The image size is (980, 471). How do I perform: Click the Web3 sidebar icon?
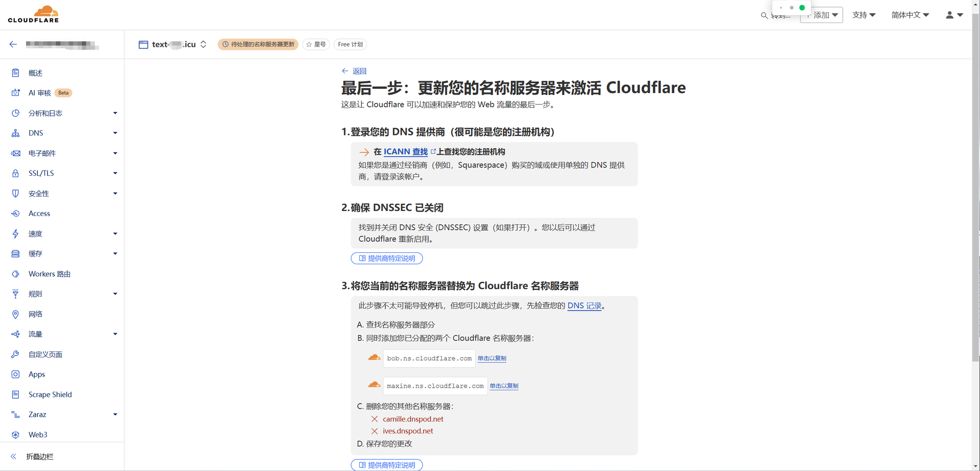(x=15, y=435)
